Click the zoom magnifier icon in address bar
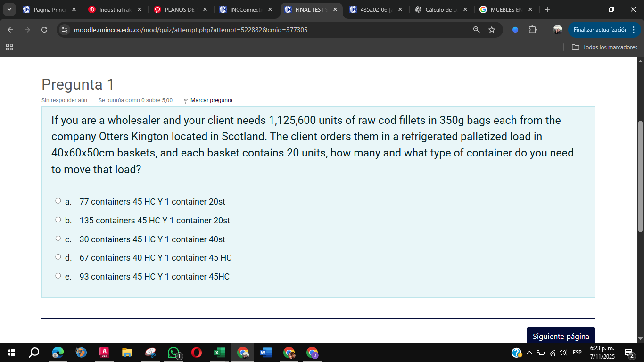Image resolution: width=644 pixels, height=362 pixels. pyautogui.click(x=477, y=30)
